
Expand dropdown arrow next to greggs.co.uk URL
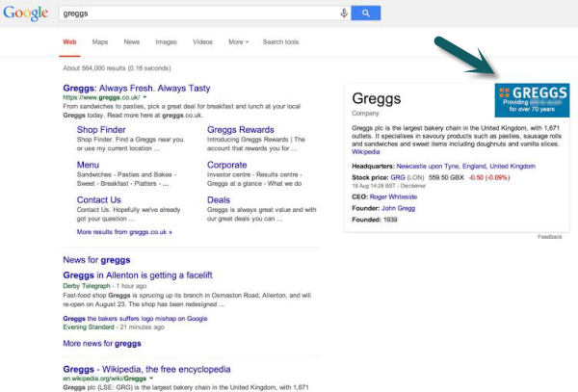144,97
